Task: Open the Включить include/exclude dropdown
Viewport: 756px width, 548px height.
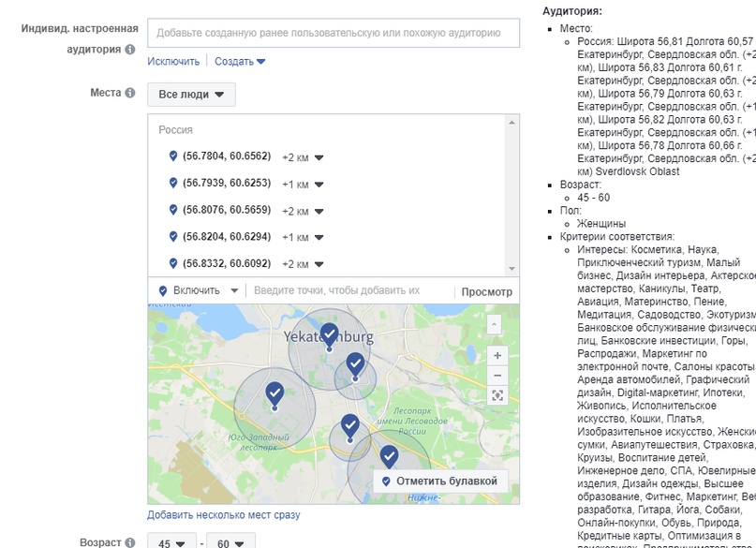Action: tap(199, 290)
